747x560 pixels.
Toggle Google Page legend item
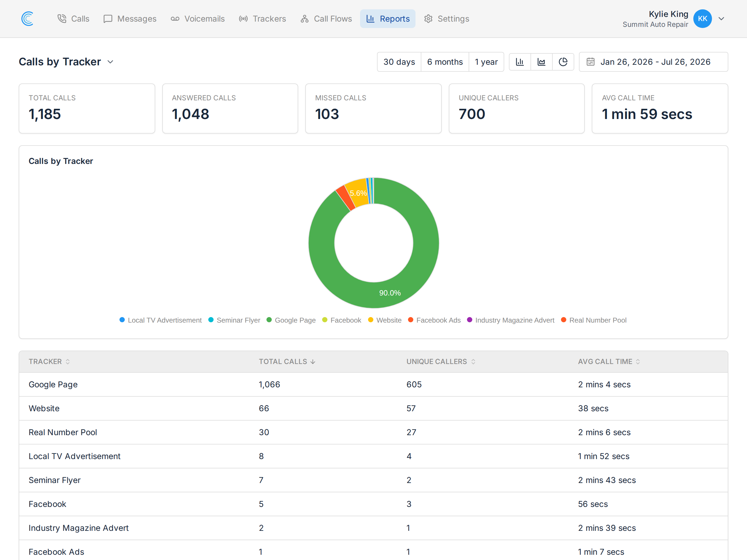click(291, 320)
